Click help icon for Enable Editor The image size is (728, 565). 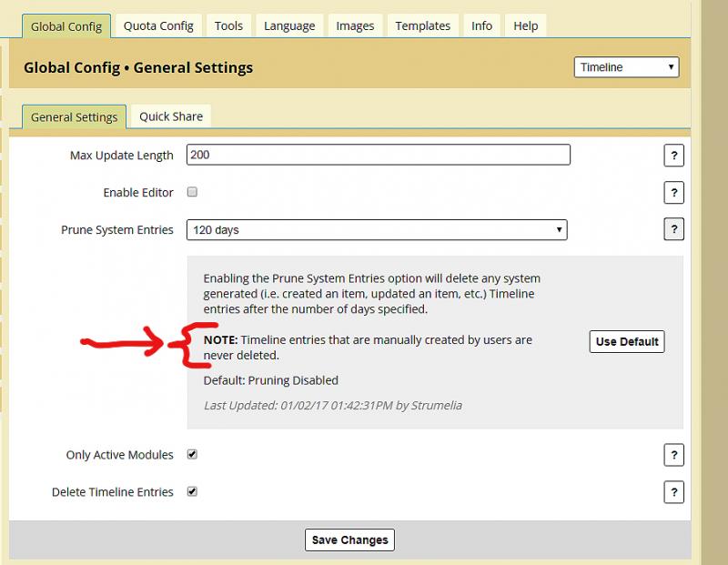(673, 193)
